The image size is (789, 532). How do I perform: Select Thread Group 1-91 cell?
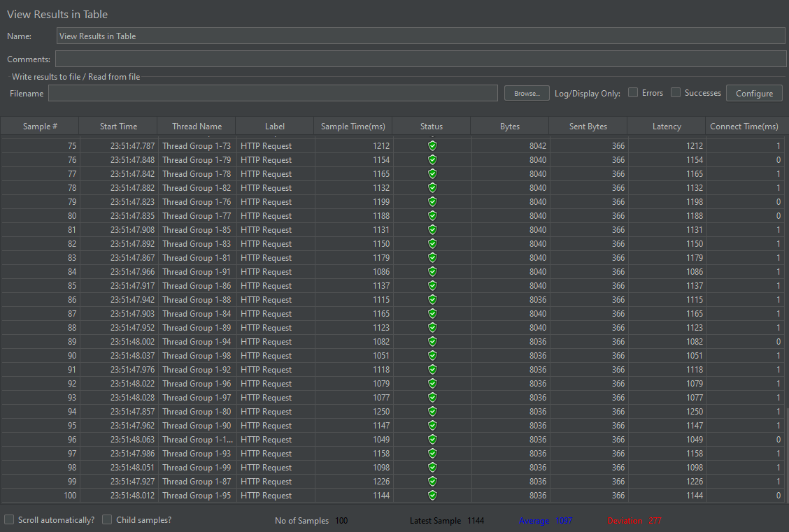197,271
